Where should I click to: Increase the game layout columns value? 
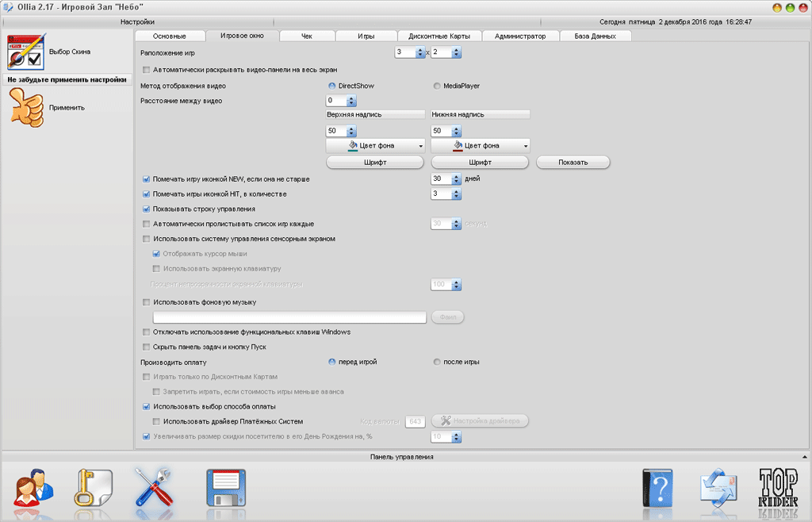[x=420, y=50]
